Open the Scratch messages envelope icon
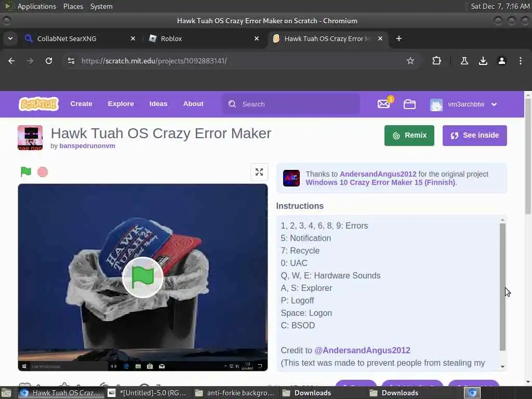The width and height of the screenshot is (532, 399). click(x=384, y=104)
